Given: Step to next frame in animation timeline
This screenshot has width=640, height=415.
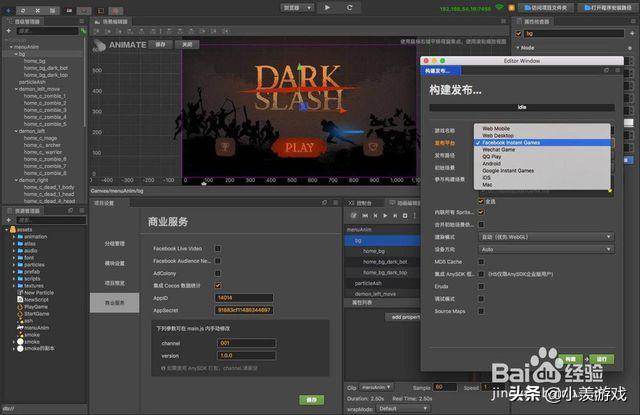Looking at the screenshot, I should (395, 215).
